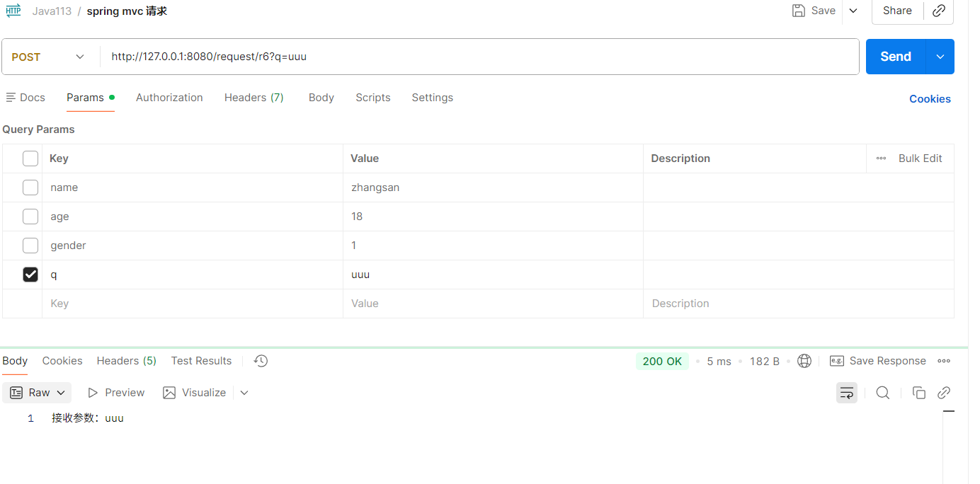Open the Settings tab
The image size is (980, 484).
coord(433,98)
